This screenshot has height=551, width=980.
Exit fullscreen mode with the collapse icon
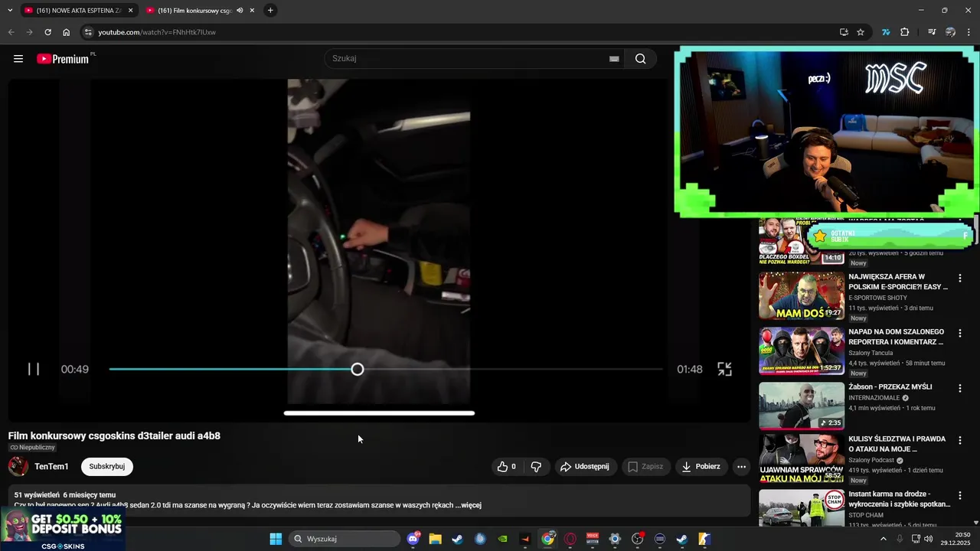[724, 369]
